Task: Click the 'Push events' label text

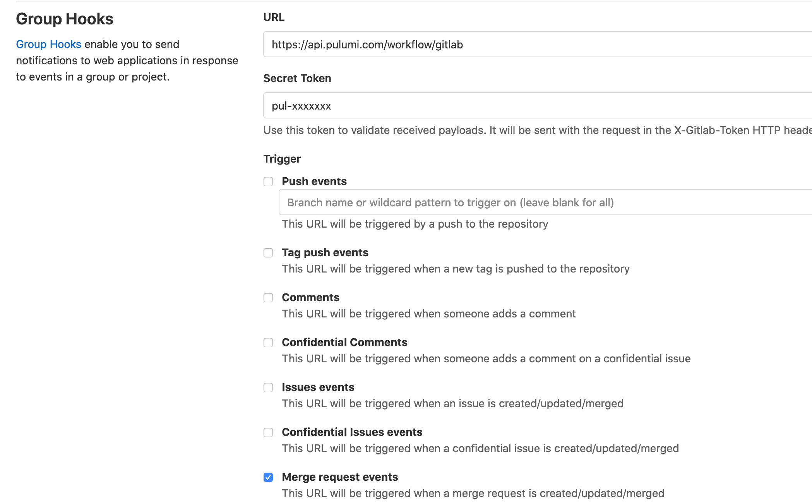Action: [x=314, y=181]
